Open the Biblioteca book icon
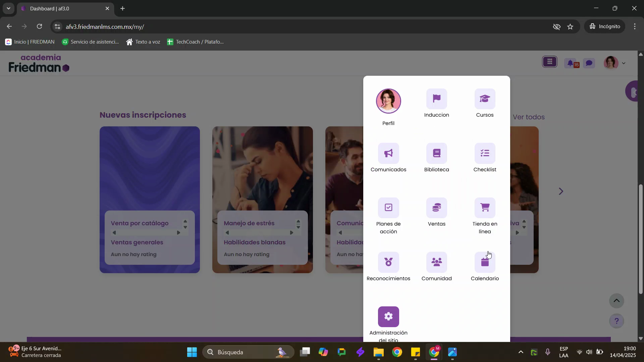This screenshot has width=644, height=362. [436, 154]
